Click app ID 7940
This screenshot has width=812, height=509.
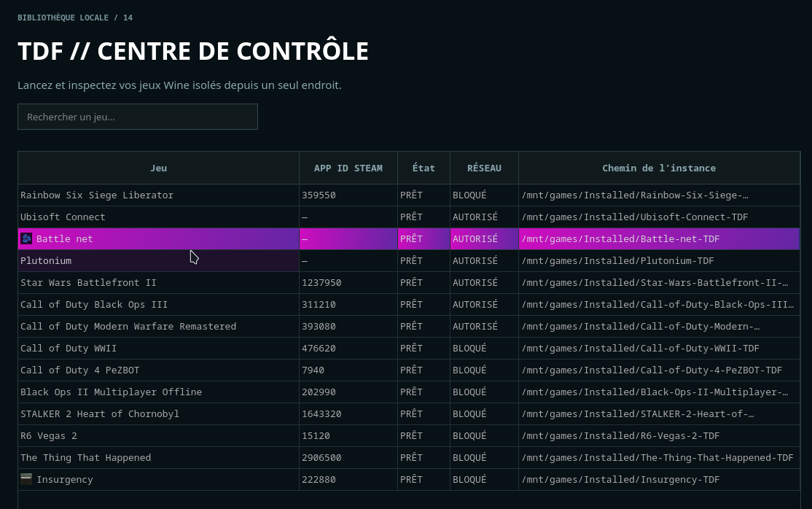coord(313,370)
